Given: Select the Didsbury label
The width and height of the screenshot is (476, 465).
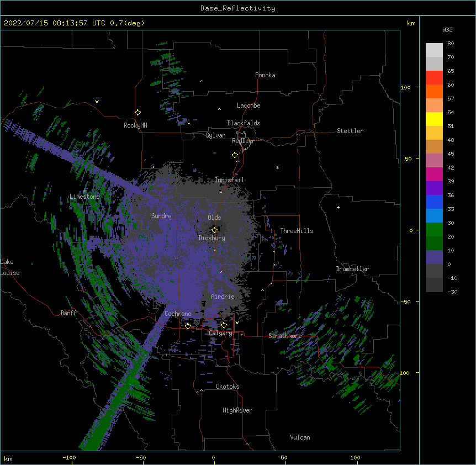Looking at the screenshot, I should point(212,238).
